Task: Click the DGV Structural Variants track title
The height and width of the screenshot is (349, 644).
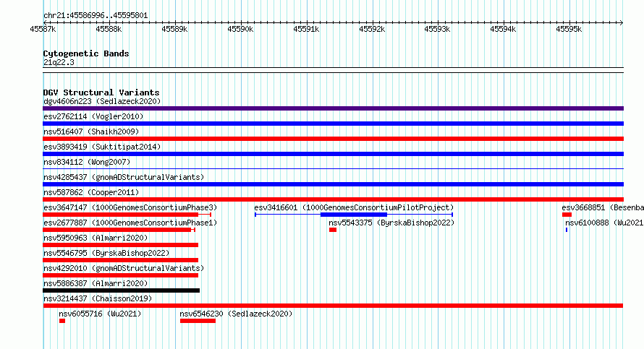Action: click(x=101, y=92)
